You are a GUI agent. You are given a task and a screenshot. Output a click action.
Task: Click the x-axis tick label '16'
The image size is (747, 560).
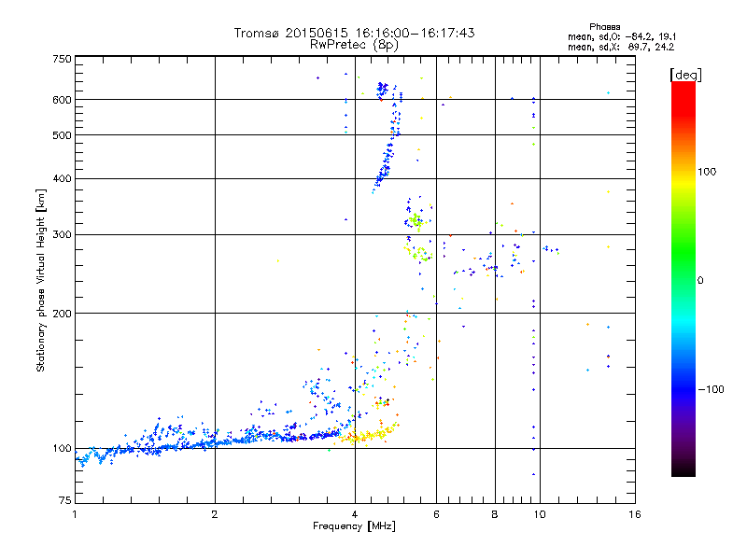click(x=635, y=514)
